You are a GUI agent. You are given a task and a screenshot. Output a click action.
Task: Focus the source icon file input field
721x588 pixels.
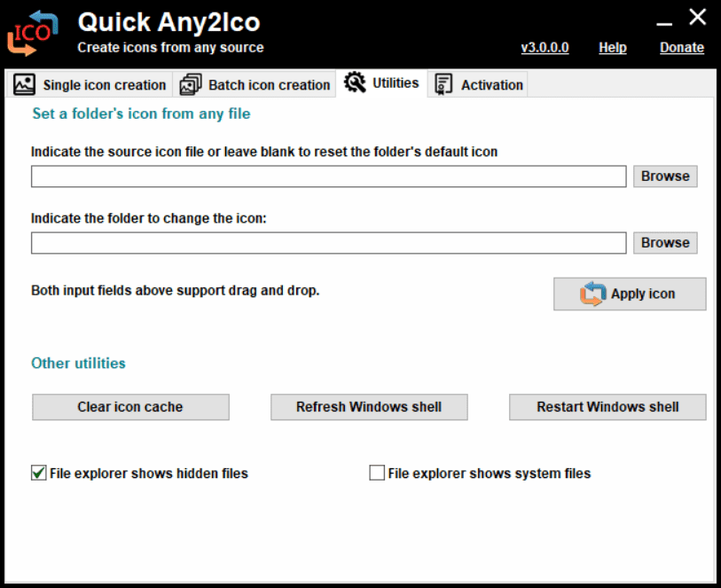pyautogui.click(x=328, y=176)
